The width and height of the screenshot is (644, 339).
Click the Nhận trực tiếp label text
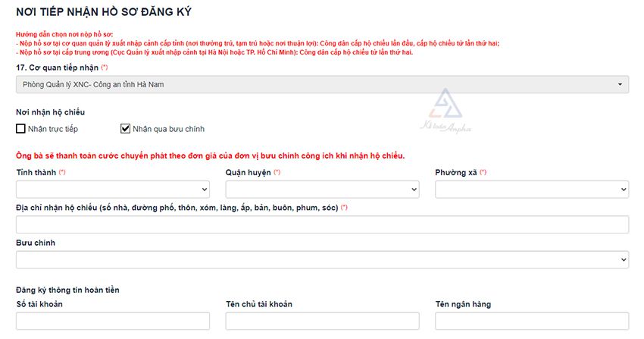point(52,129)
